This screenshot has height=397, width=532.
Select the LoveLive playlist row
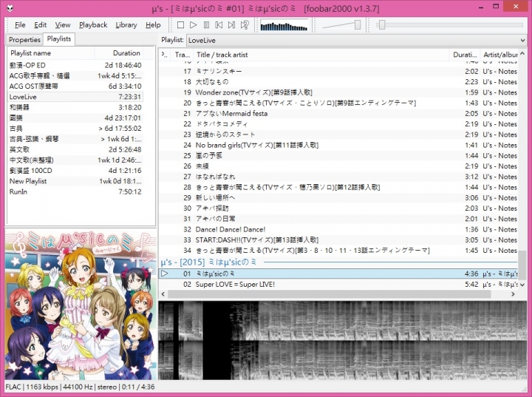[75, 97]
